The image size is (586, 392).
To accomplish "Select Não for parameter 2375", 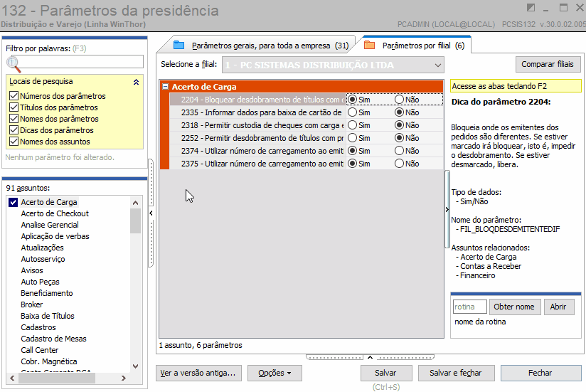I will pos(399,164).
